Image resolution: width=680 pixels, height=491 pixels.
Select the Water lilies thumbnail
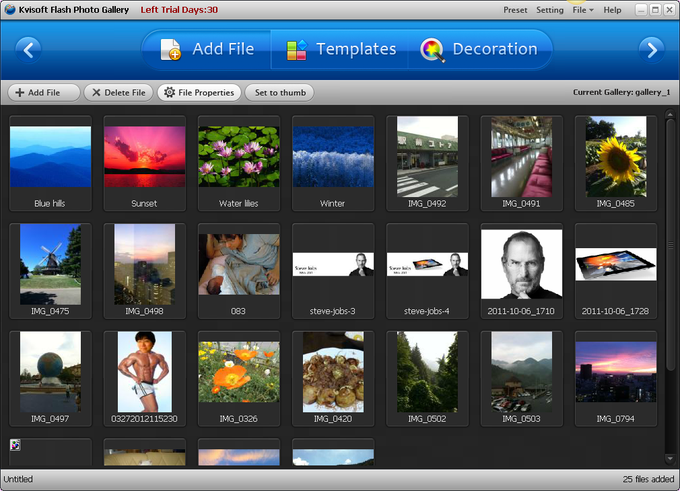click(239, 163)
